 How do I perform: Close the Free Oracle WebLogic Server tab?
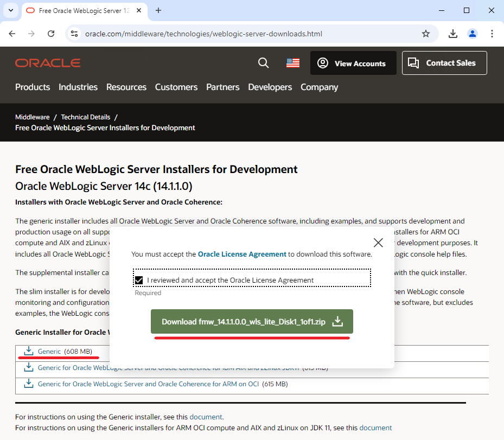tap(139, 11)
